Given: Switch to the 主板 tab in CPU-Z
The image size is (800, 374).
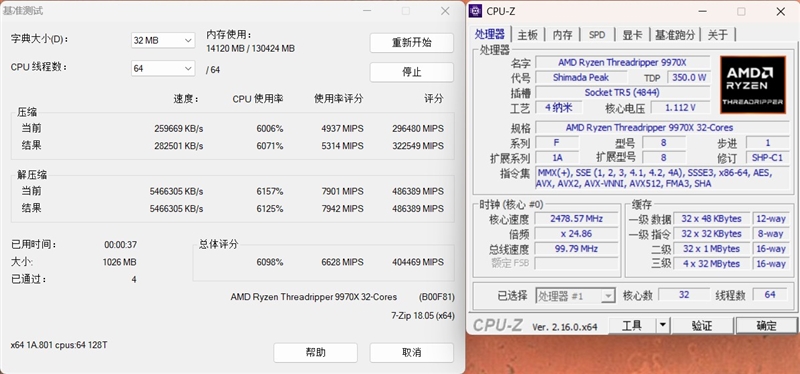Looking at the screenshot, I should pos(528,35).
